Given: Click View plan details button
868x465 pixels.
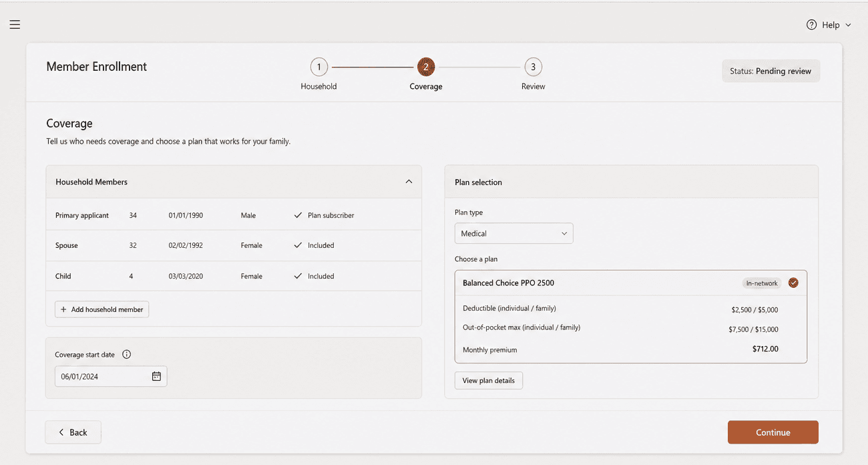Looking at the screenshot, I should (x=489, y=380).
